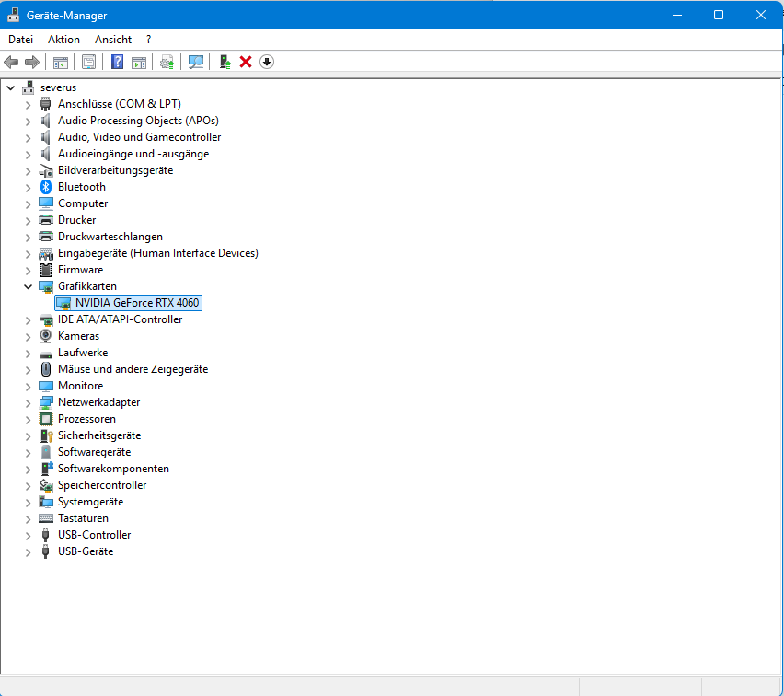Collapse the Grafikkarten category
784x696 pixels.
click(28, 286)
